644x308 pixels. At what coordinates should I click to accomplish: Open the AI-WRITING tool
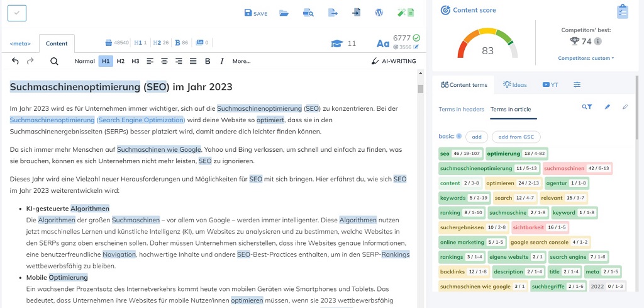pyautogui.click(x=394, y=61)
